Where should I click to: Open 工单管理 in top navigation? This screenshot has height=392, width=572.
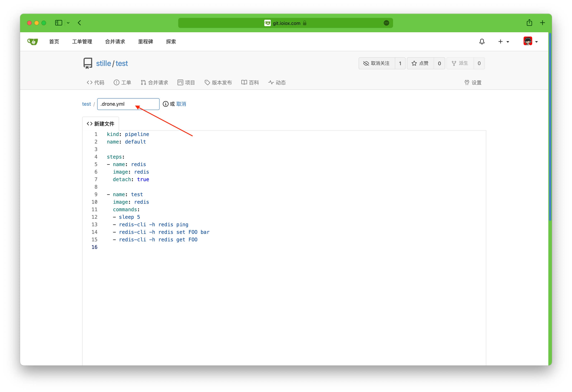pos(82,42)
